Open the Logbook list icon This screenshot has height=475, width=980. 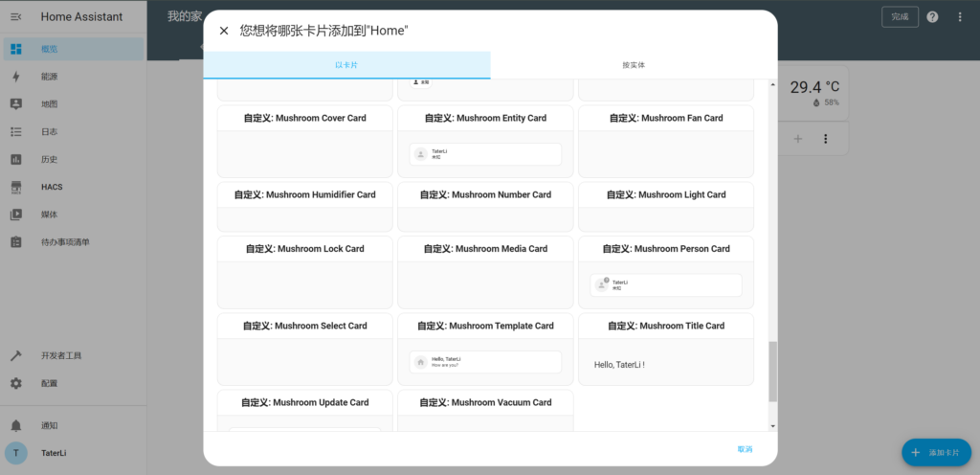point(16,132)
